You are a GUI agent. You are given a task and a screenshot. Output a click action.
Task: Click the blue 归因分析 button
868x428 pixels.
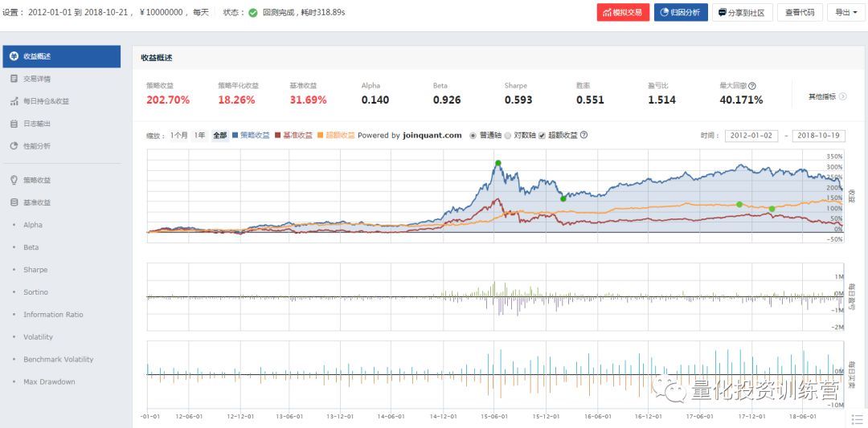click(681, 12)
